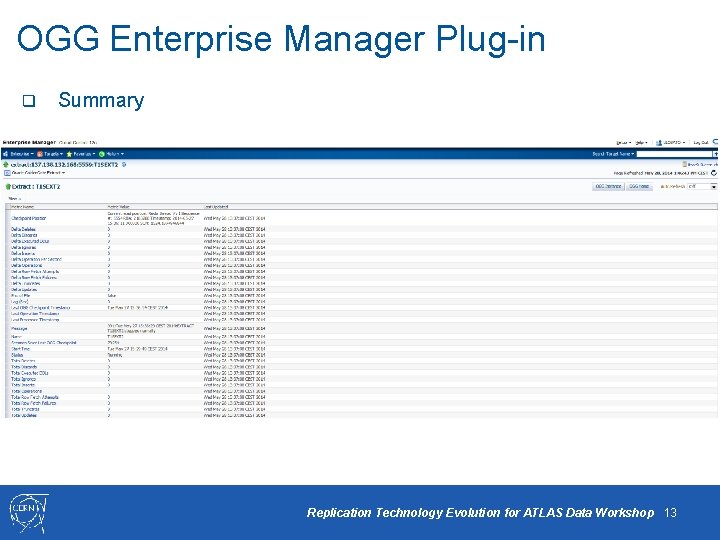Click the Last Updated column header

coord(216,207)
